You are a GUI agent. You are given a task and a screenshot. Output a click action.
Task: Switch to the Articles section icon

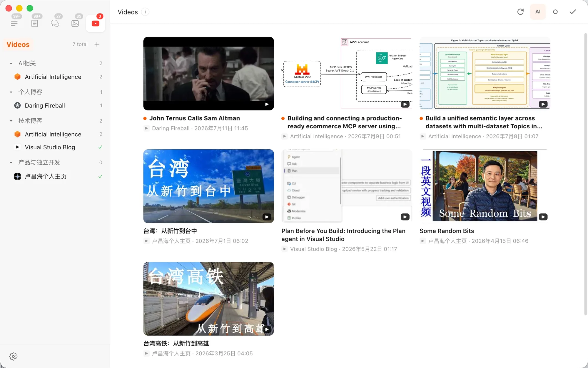point(35,23)
